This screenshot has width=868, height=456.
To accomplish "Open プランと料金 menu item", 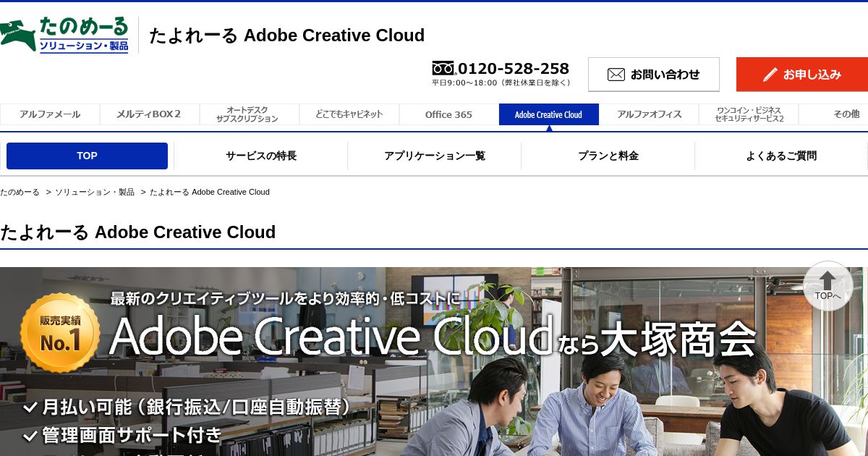I will click(608, 156).
